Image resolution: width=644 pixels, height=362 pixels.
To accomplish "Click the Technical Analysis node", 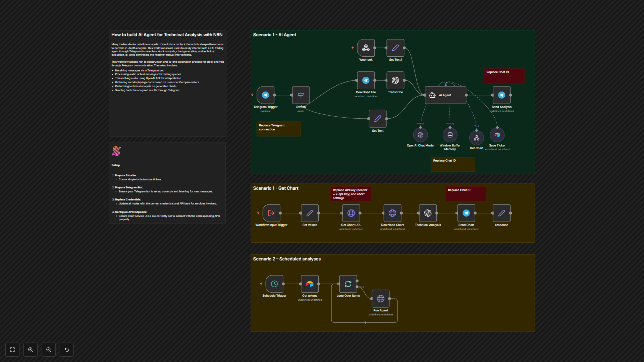I will tap(427, 213).
